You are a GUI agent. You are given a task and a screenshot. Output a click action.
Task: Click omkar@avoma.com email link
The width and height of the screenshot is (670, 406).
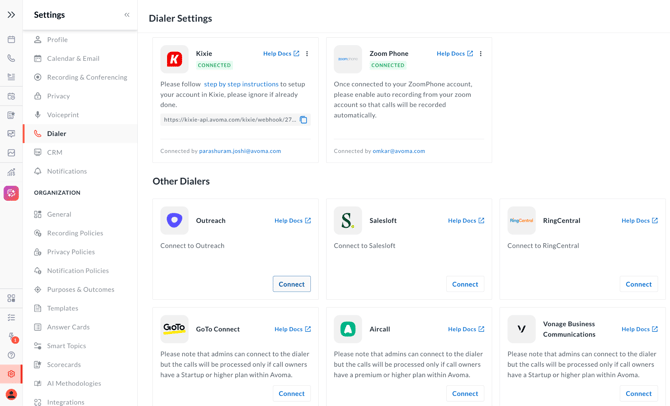tap(399, 151)
